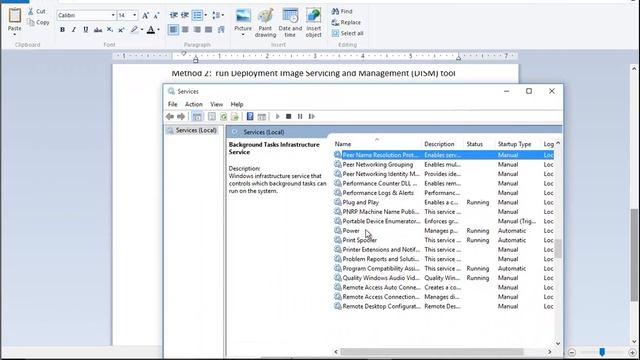640x360 pixels.
Task: Open the Picture dropdown arrow
Action: [x=243, y=35]
